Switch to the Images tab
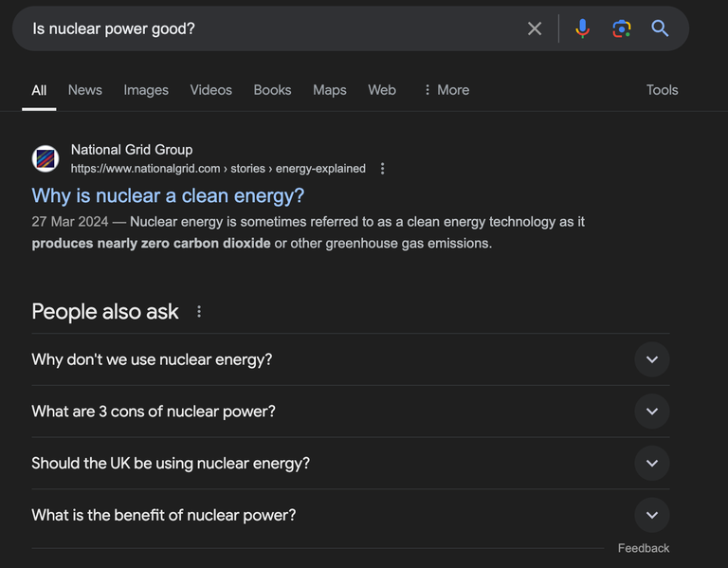728x568 pixels. click(146, 90)
